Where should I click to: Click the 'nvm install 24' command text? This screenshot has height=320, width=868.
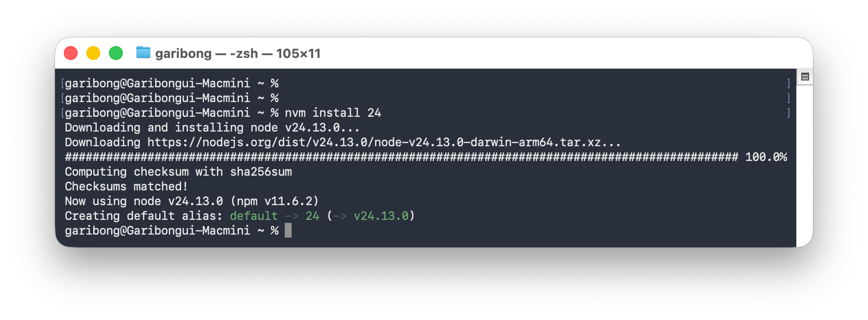333,113
